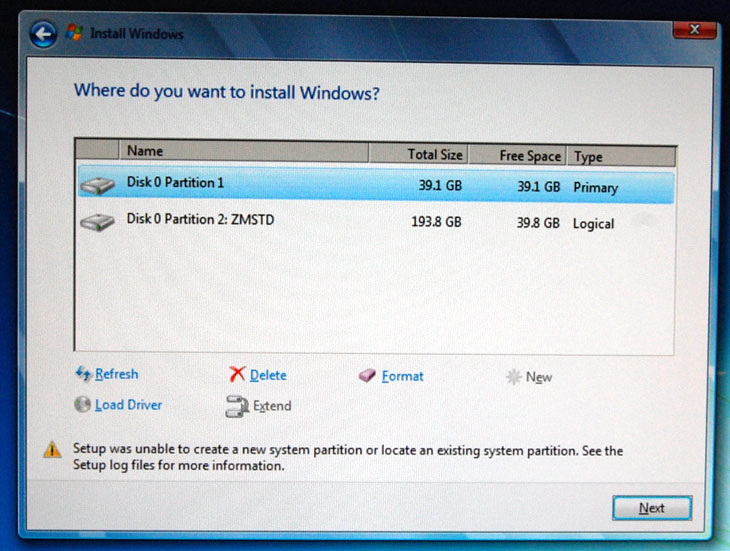Close the Install Windows dialog
Screen dimensions: 730x551
coord(694,30)
